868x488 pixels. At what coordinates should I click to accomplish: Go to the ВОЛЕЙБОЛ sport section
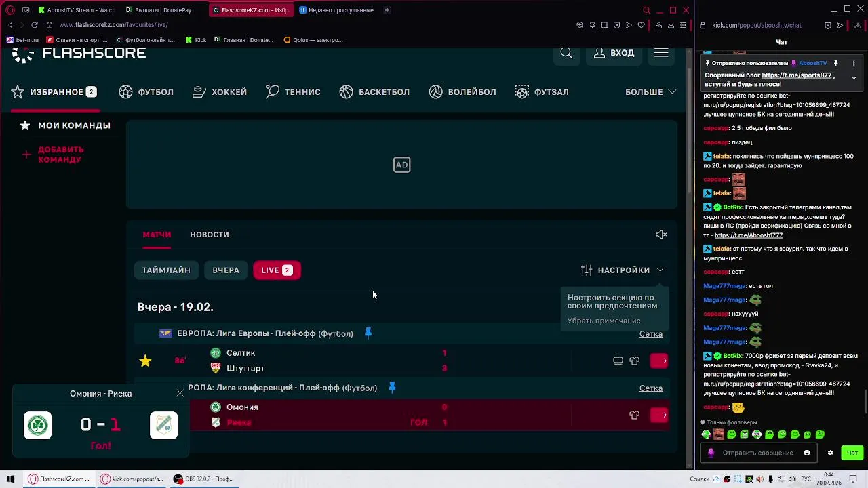coord(462,91)
